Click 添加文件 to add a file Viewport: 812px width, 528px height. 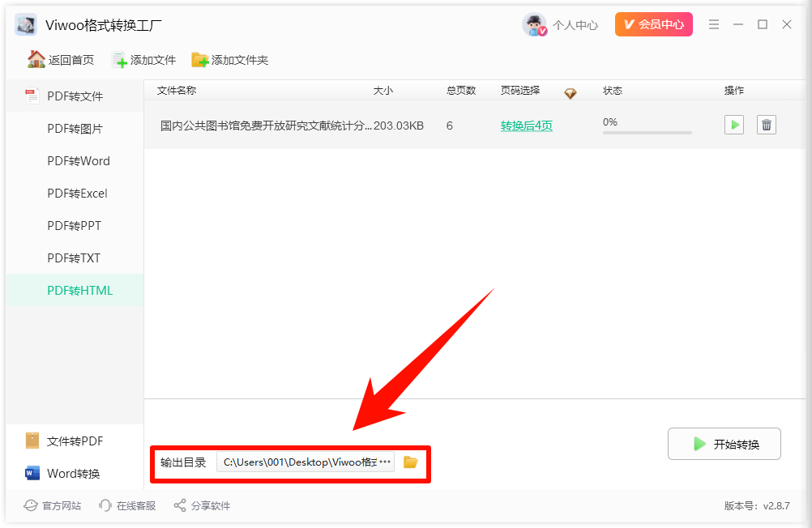[x=144, y=60]
